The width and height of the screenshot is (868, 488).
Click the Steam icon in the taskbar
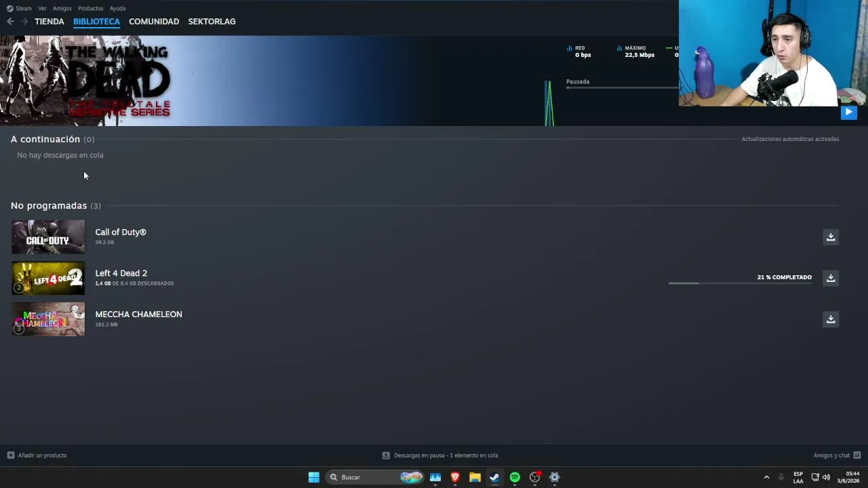(494, 477)
